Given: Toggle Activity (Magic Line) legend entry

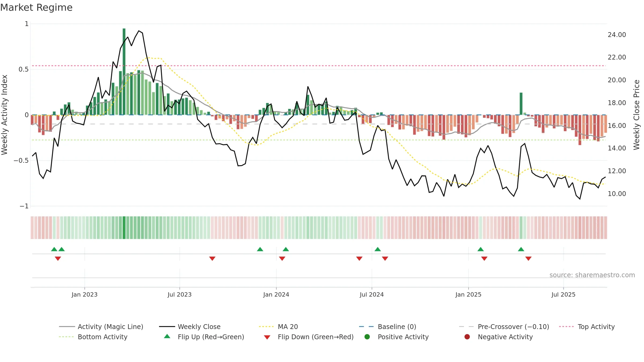Looking at the screenshot, I should pos(101,327).
